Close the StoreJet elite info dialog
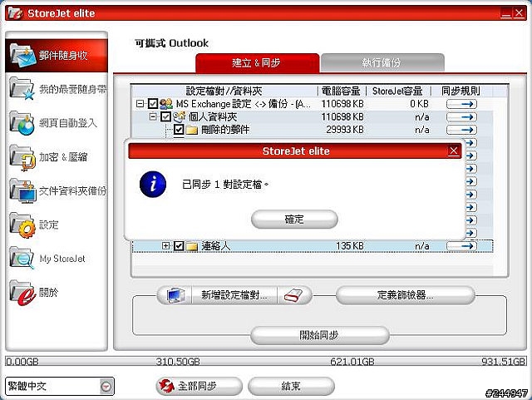Image resolution: width=532 pixels, height=400 pixels. pos(454,151)
